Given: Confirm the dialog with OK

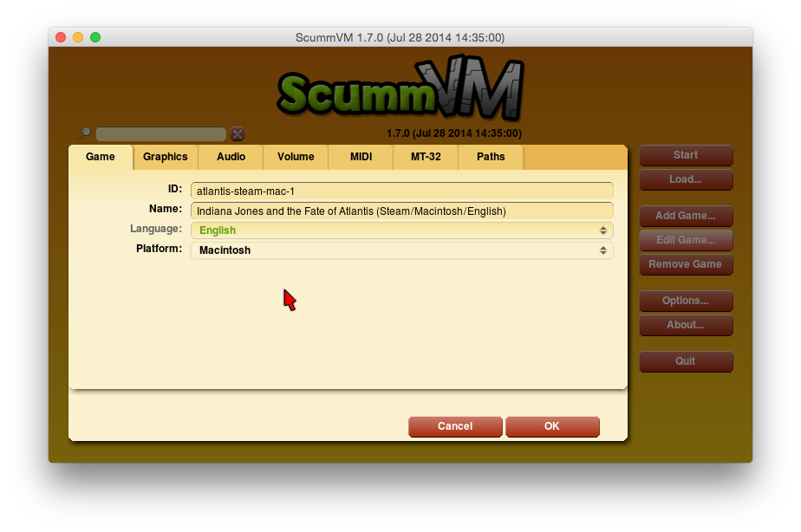Looking at the screenshot, I should click(x=552, y=426).
